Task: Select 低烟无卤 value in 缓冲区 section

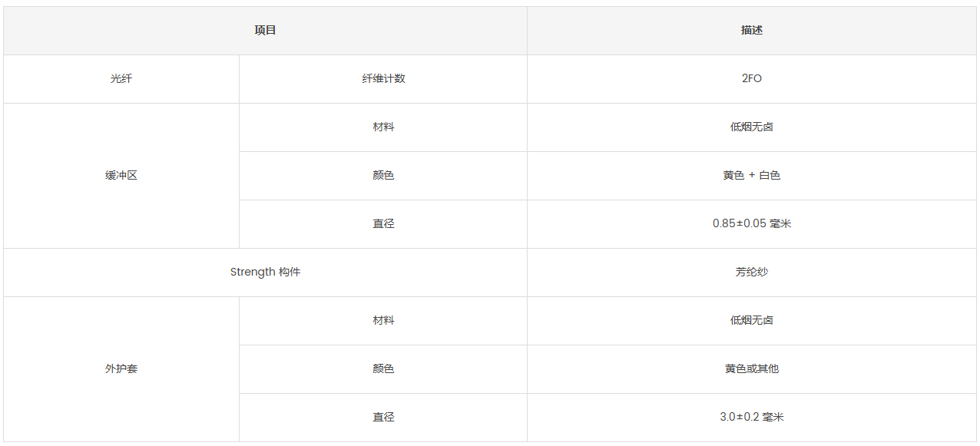Action: coord(752,127)
